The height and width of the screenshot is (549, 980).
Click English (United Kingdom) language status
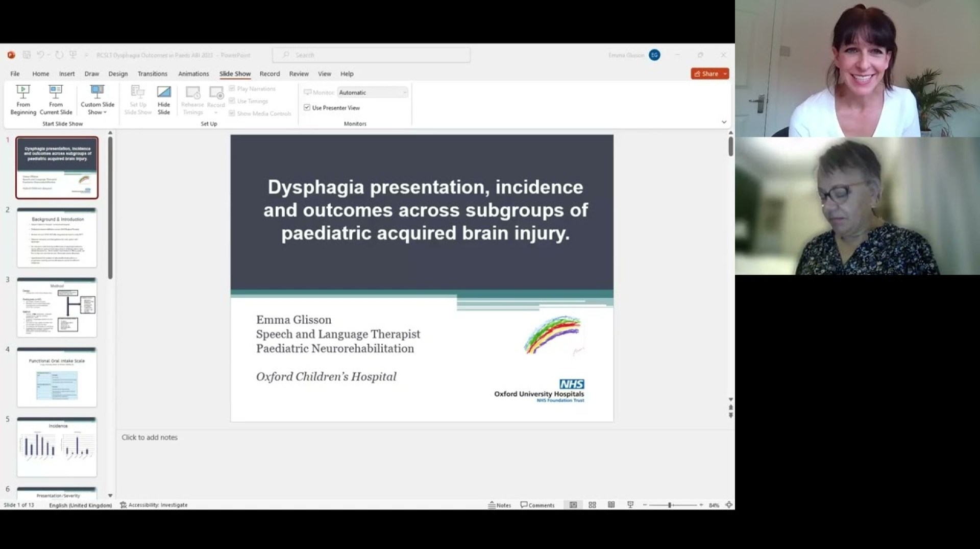(x=80, y=505)
